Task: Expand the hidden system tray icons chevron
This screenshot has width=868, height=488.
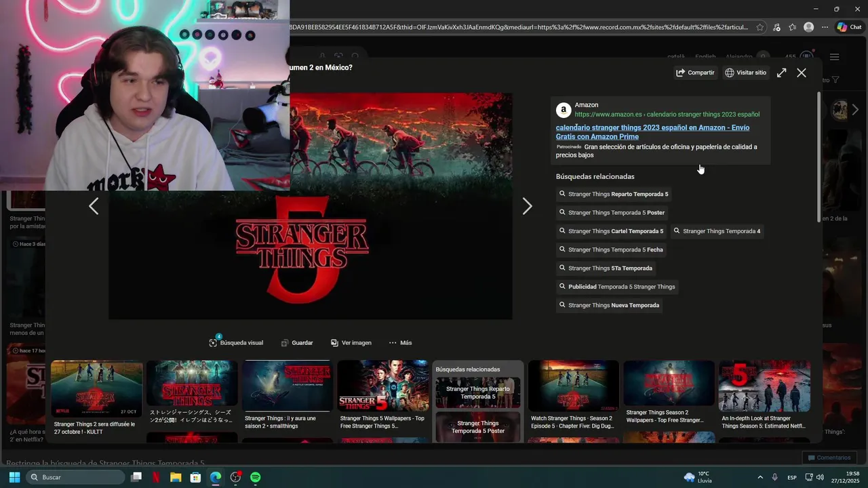Action: pyautogui.click(x=760, y=477)
